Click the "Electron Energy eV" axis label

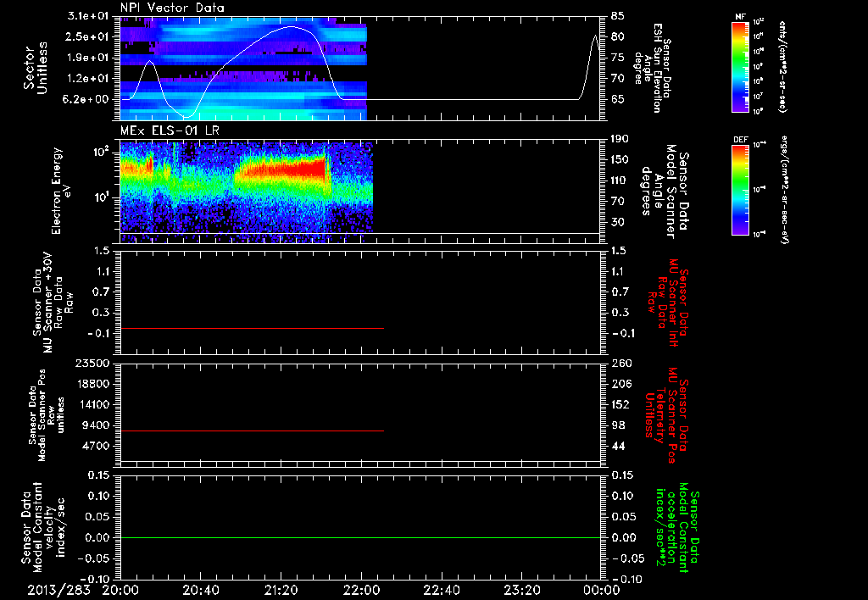62,191
